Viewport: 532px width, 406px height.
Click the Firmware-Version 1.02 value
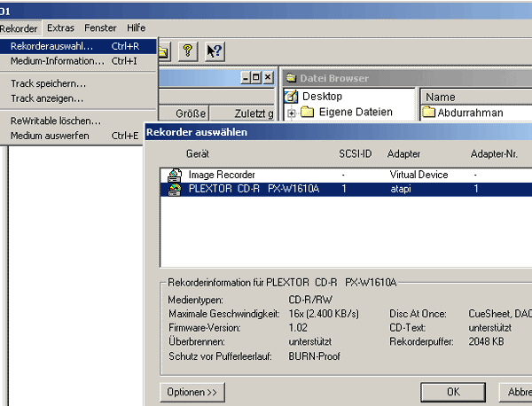pyautogui.click(x=298, y=328)
